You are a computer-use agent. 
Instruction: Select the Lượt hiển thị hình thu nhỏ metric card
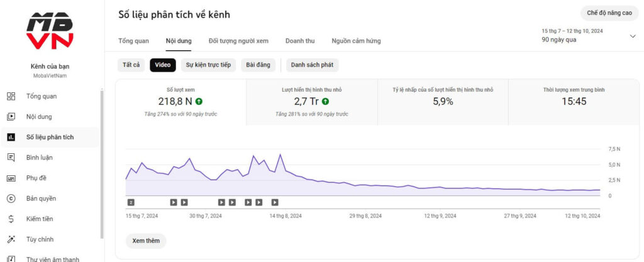[311, 101]
